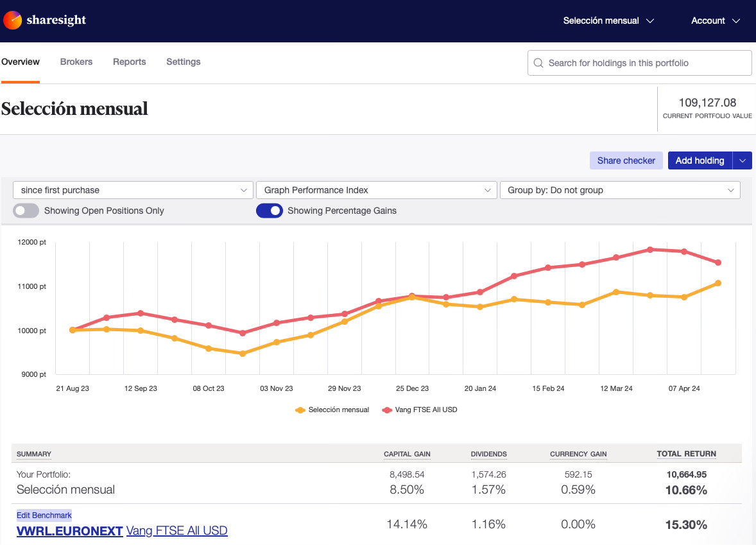This screenshot has width=756, height=545.
Task: Click the 07 Apr 24 axis label
Action: (683, 389)
